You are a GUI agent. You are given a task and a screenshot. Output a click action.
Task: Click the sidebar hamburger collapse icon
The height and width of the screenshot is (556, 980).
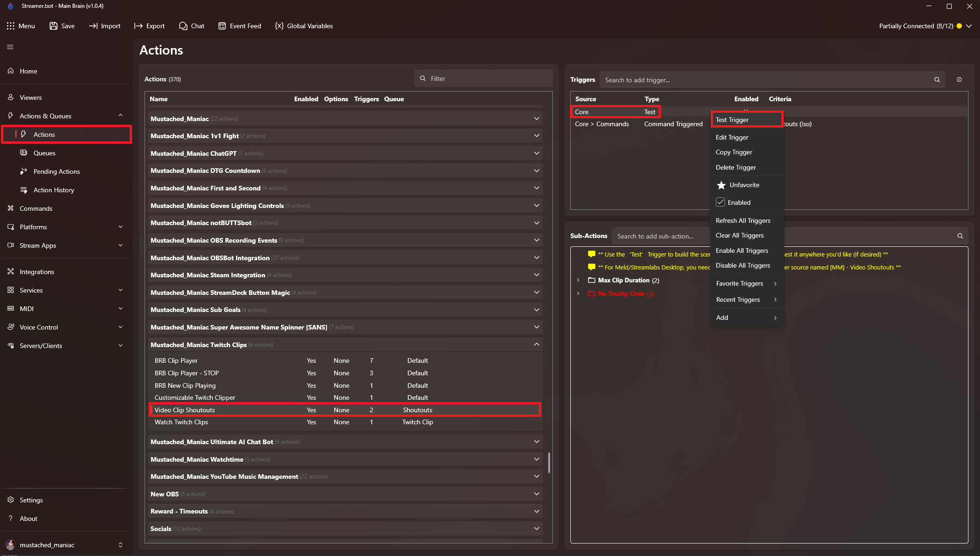(10, 47)
